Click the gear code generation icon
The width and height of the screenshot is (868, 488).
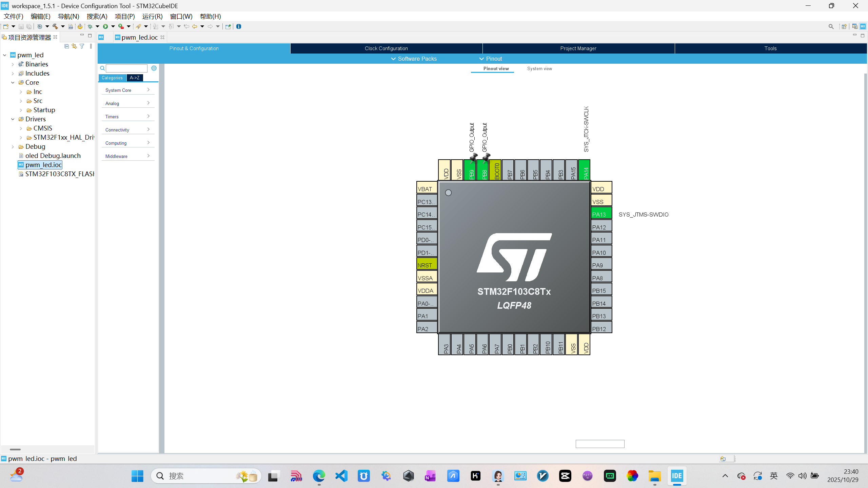80,26
